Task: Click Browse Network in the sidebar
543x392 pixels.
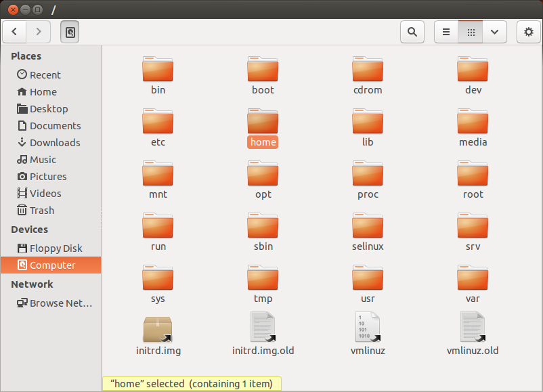Action: click(60, 303)
